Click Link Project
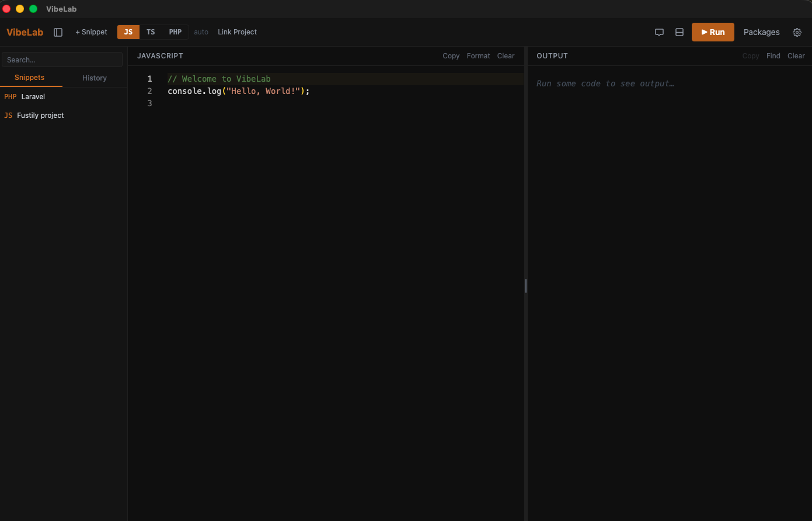 (237, 32)
